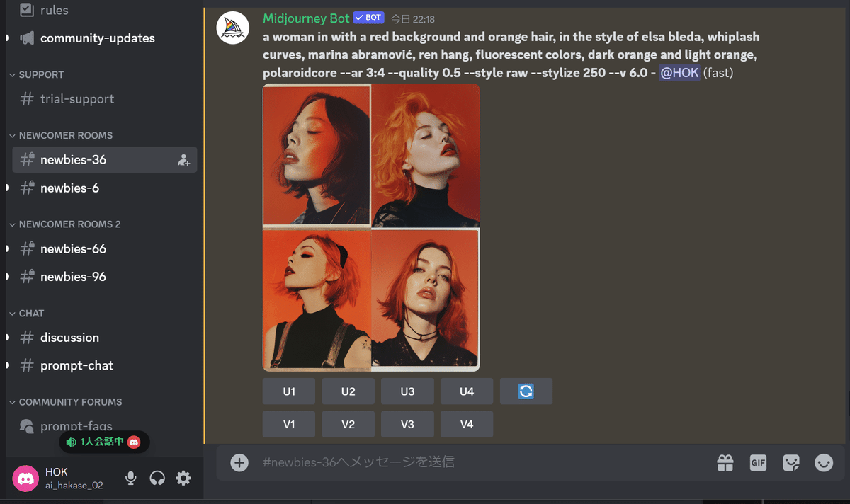Viewport: 850px width, 504px height.
Task: Click the community-updates megaphone icon
Action: [27, 38]
